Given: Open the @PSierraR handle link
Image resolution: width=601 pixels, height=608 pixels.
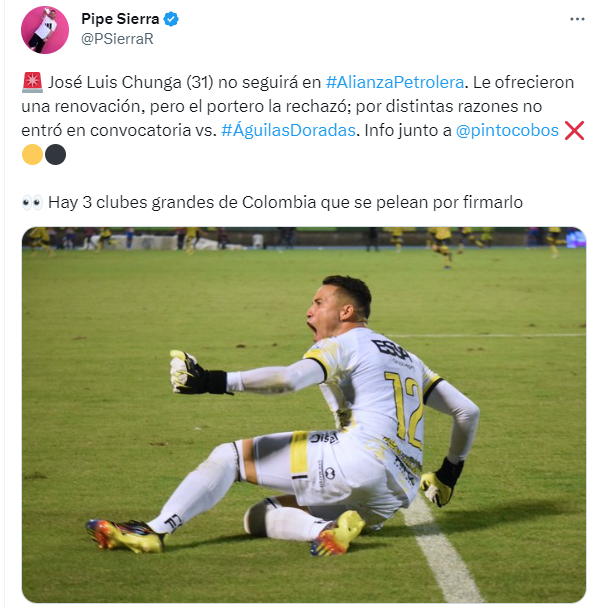Looking at the screenshot, I should pos(117,39).
